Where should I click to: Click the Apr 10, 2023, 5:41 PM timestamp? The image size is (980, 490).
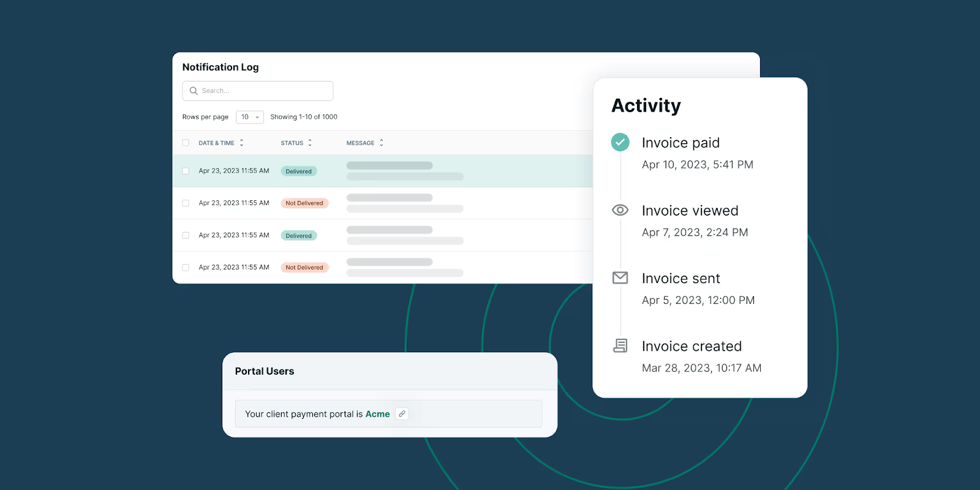698,165
